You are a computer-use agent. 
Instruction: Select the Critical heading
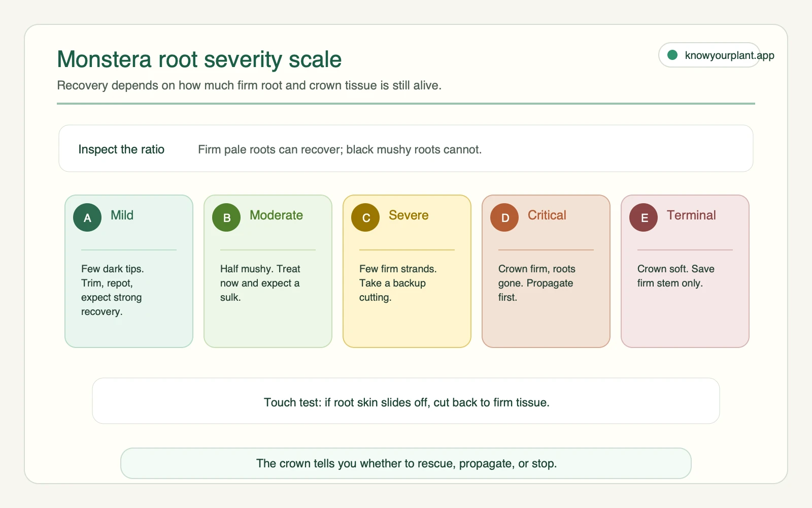547,215
